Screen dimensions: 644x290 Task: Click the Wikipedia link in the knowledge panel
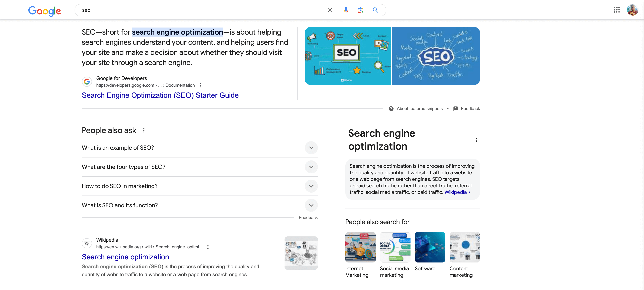pos(456,192)
